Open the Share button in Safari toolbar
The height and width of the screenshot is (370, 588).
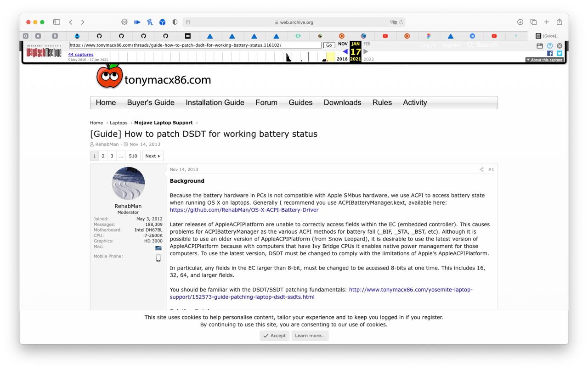[559, 22]
